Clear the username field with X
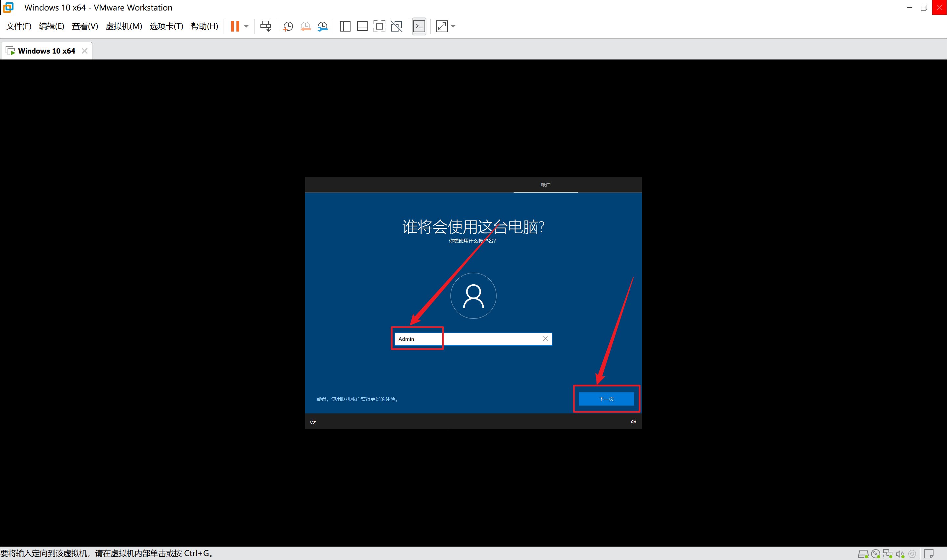 pyautogui.click(x=545, y=338)
